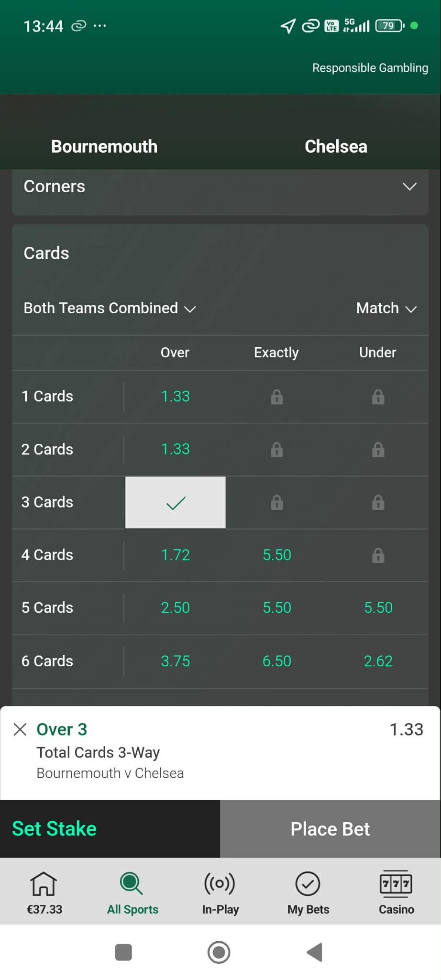Tap the Android recent apps square

[x=123, y=952]
